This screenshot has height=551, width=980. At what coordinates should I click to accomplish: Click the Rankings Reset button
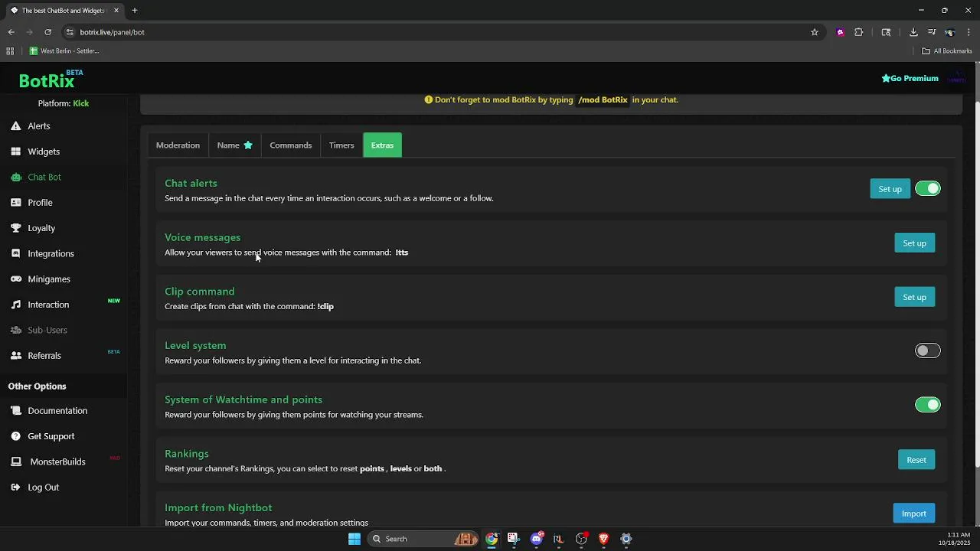pos(916,460)
